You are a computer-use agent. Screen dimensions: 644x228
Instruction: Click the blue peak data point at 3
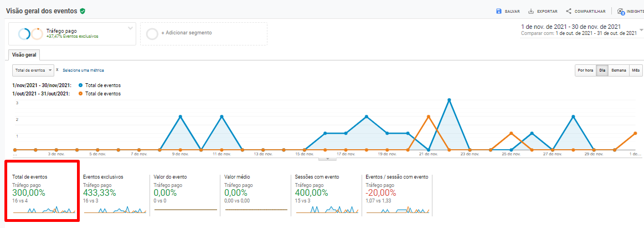click(449, 100)
